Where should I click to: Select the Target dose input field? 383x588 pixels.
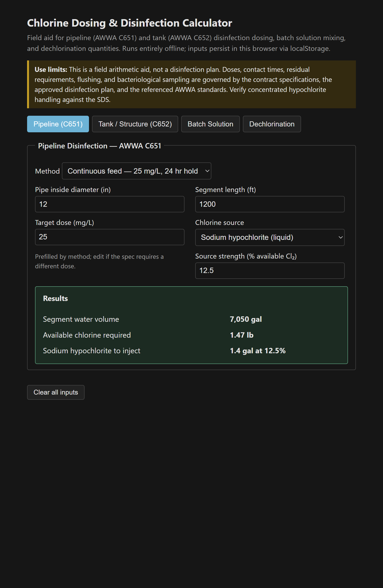(x=110, y=237)
